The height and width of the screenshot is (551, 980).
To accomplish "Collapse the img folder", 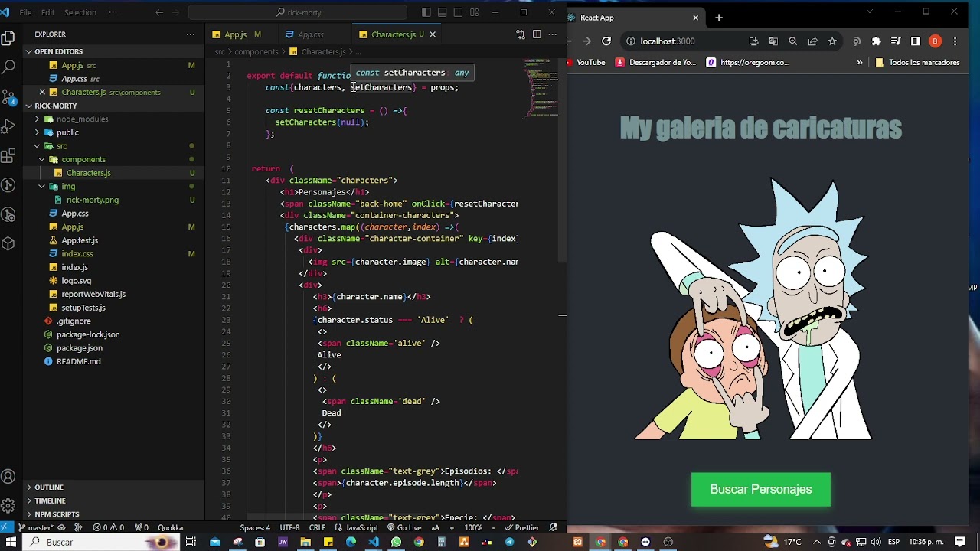I will pyautogui.click(x=68, y=187).
